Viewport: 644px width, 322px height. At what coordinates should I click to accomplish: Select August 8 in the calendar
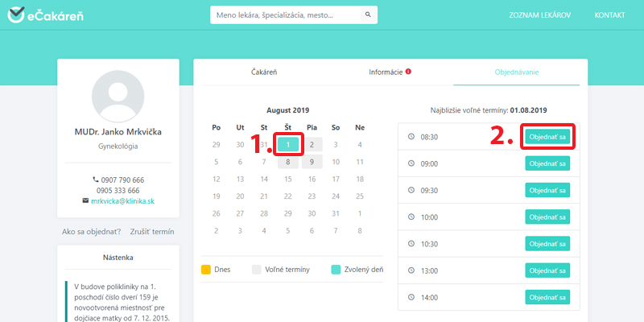(288, 162)
